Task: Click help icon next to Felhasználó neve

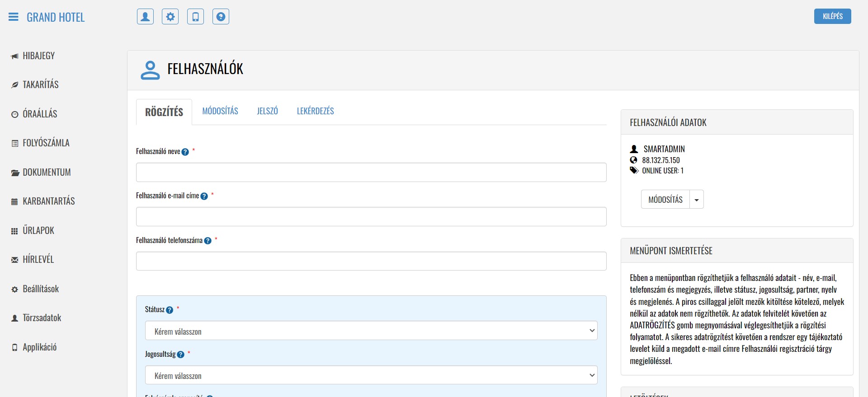Action: 185,152
